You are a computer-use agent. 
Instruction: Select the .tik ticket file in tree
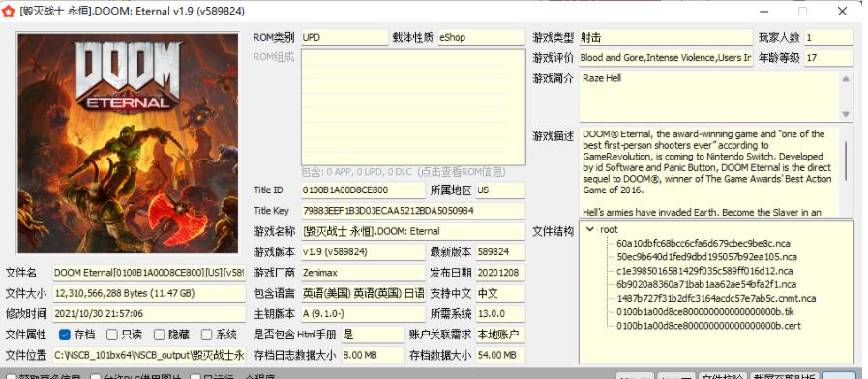tap(704, 312)
